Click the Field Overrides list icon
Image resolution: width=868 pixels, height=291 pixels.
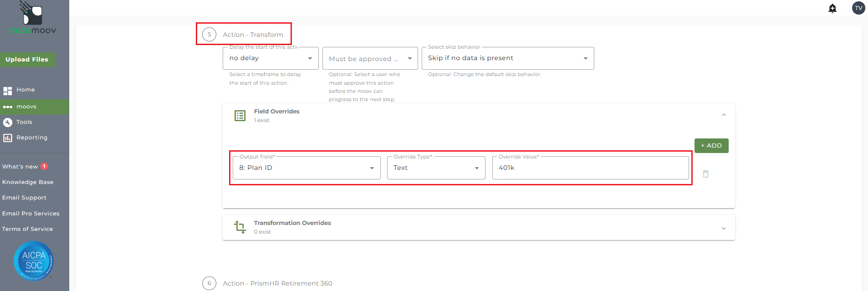coord(240,116)
